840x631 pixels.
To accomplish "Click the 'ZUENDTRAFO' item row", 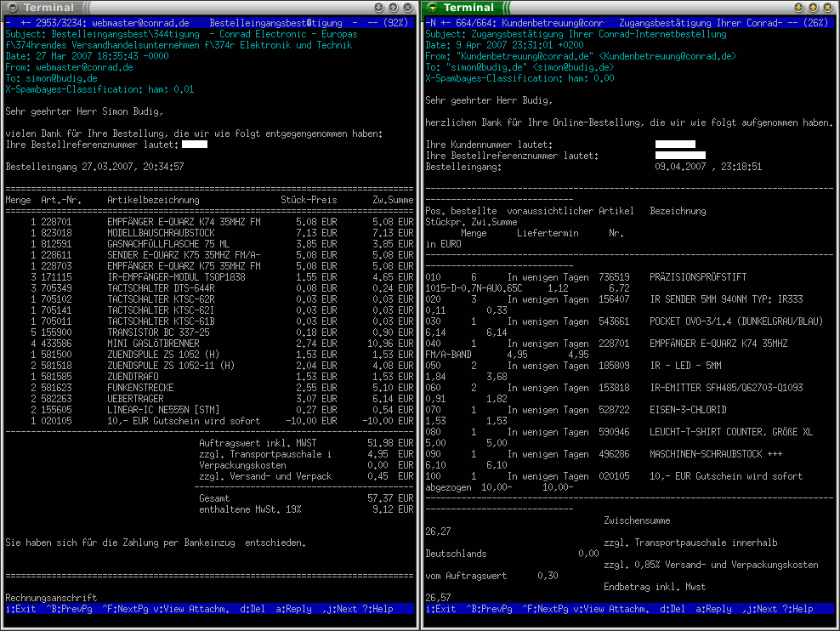I will (209, 377).
